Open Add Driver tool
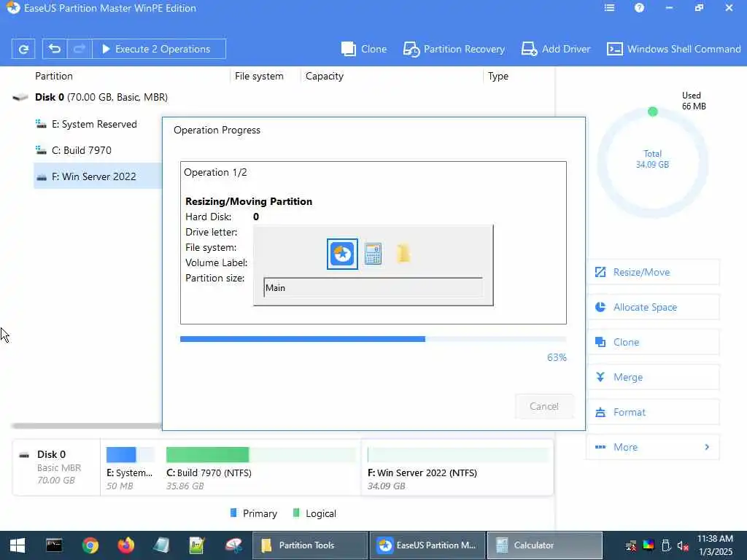 click(555, 49)
